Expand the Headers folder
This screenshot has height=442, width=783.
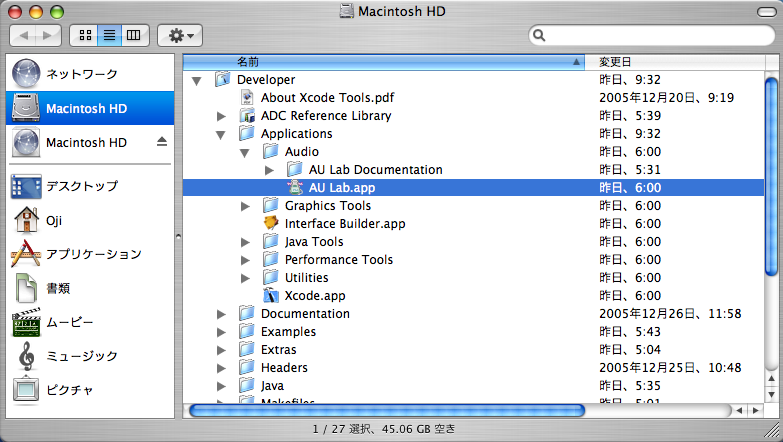(221, 368)
